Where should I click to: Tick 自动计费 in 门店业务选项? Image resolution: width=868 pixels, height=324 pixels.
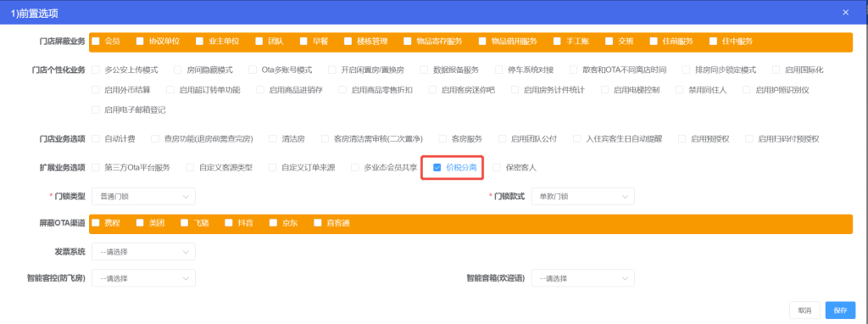[x=96, y=138]
